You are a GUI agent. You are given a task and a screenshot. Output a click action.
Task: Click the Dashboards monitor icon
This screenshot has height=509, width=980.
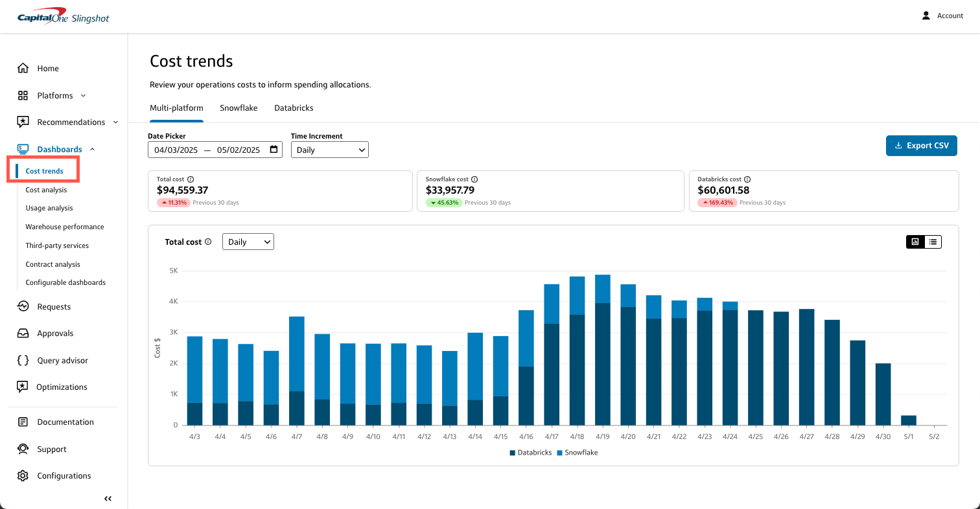pyautogui.click(x=23, y=149)
